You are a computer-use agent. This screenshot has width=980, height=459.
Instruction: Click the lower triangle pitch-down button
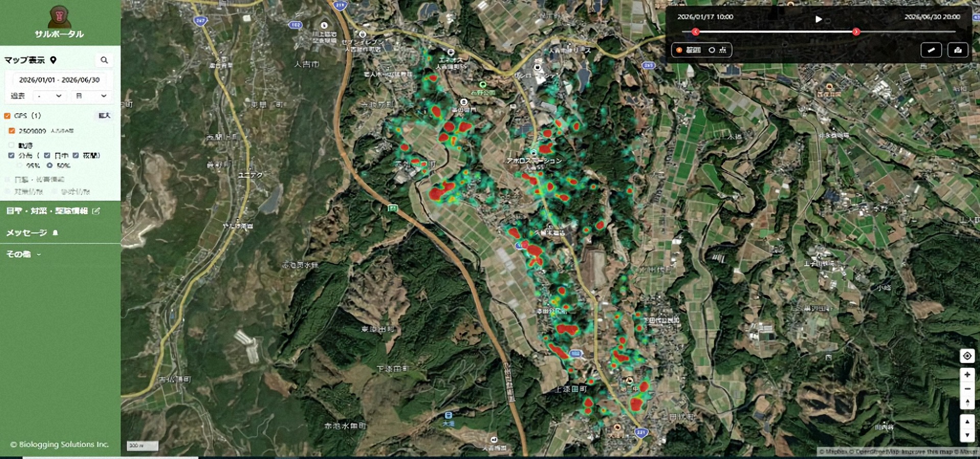coord(967,435)
